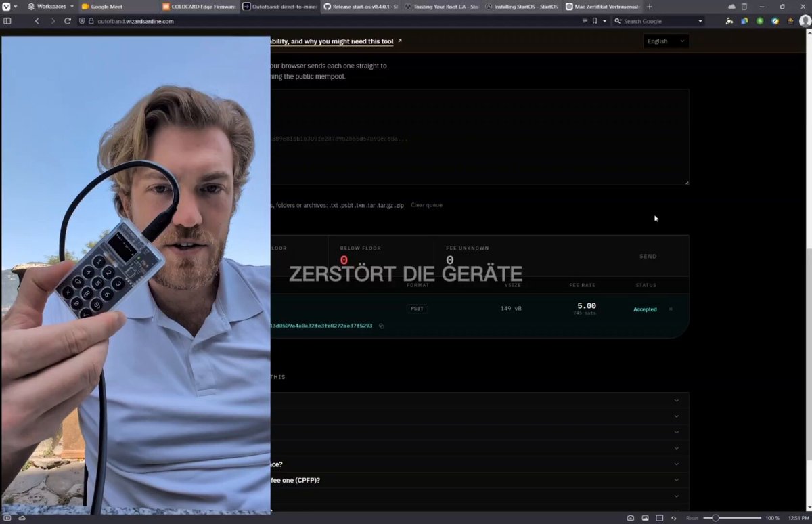Click the address bar URL
Image resolution: width=812 pixels, height=524 pixels.
[136, 21]
